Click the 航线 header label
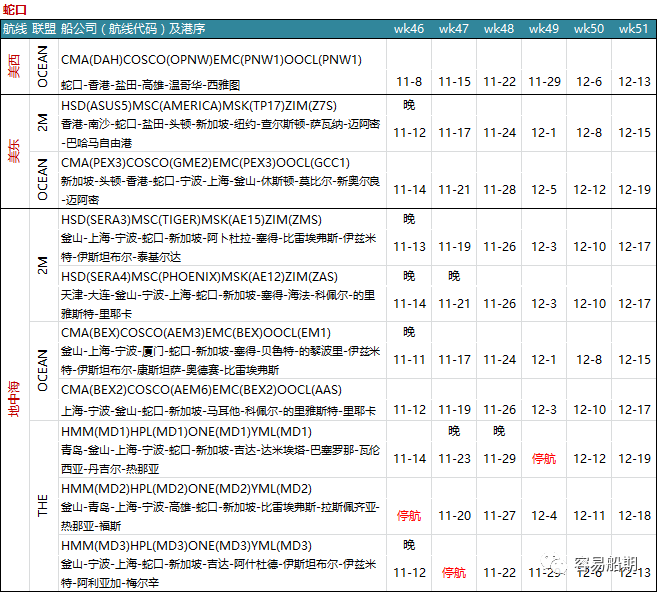 coord(15,29)
